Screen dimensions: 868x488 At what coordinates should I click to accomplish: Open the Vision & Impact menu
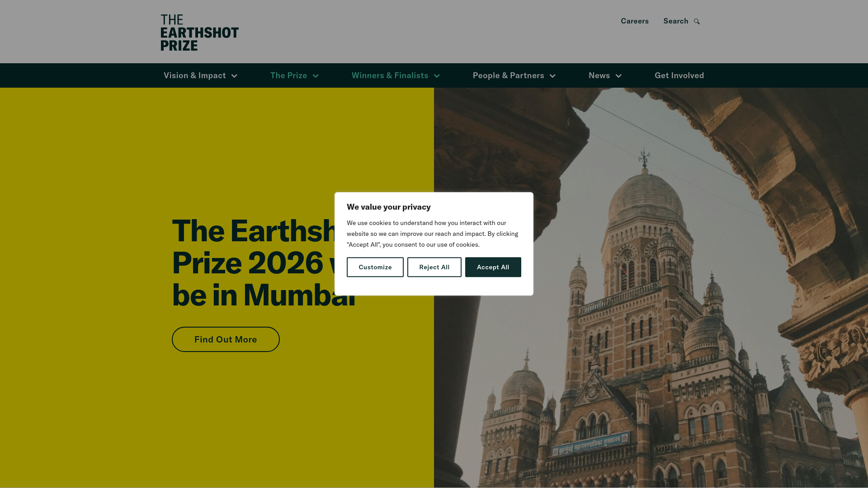pyautogui.click(x=194, y=75)
